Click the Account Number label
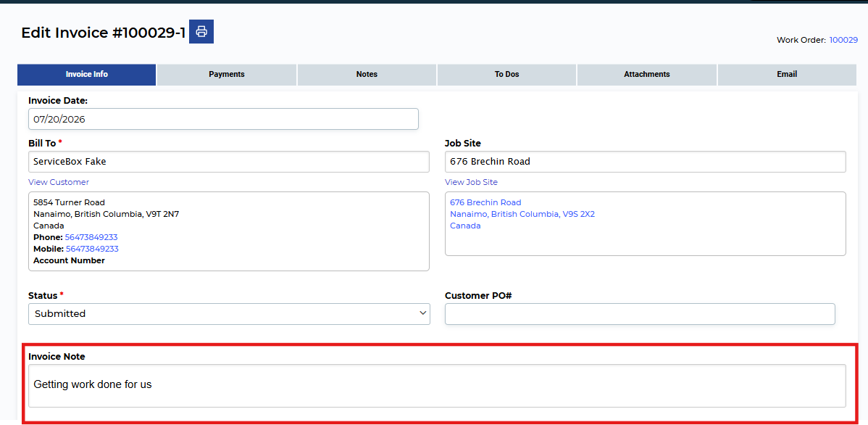This screenshot has height=425, width=868. [70, 260]
